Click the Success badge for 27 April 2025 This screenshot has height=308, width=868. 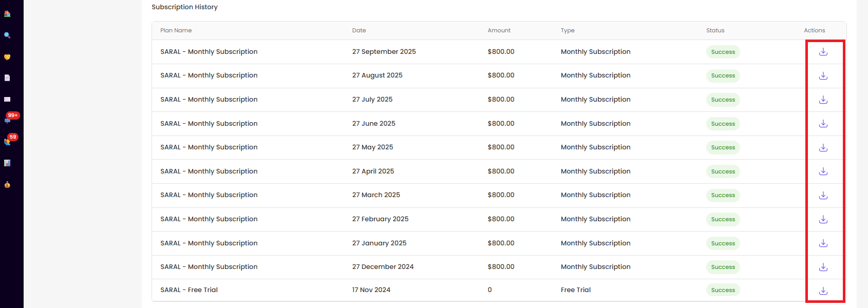coord(723,171)
